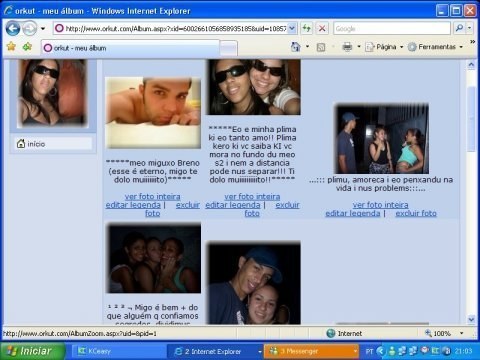Open the Ferramentas dropdown menu

(x=436, y=47)
